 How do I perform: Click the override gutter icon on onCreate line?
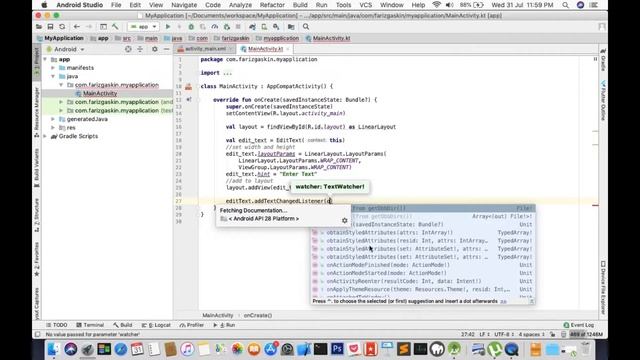pos(189,100)
